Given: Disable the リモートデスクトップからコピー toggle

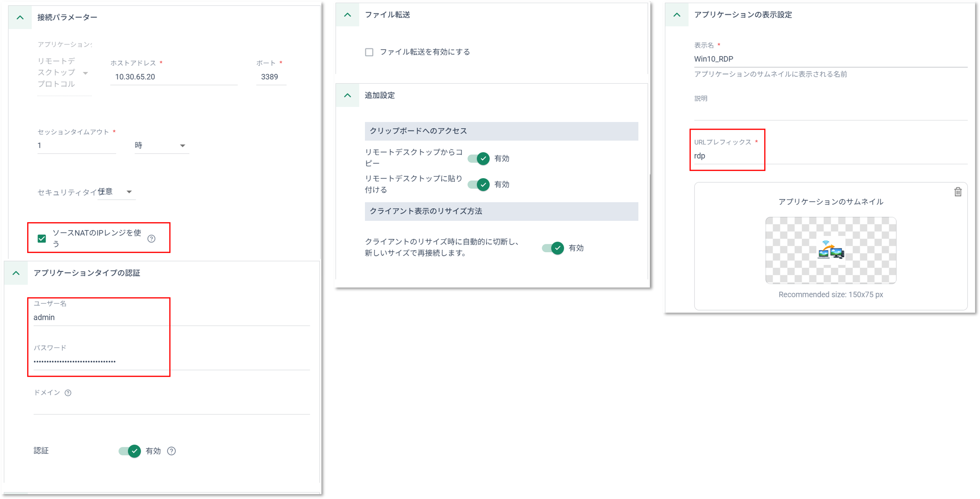Looking at the screenshot, I should (479, 159).
